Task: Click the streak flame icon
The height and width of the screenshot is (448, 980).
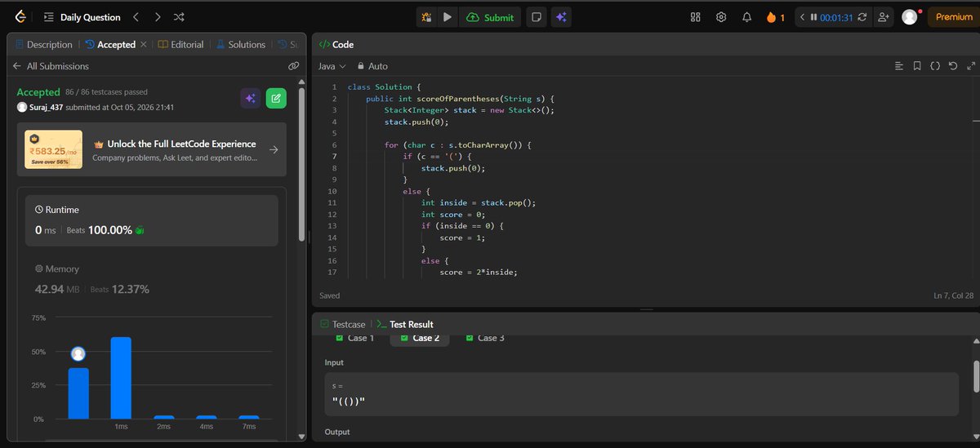Action: tap(771, 17)
